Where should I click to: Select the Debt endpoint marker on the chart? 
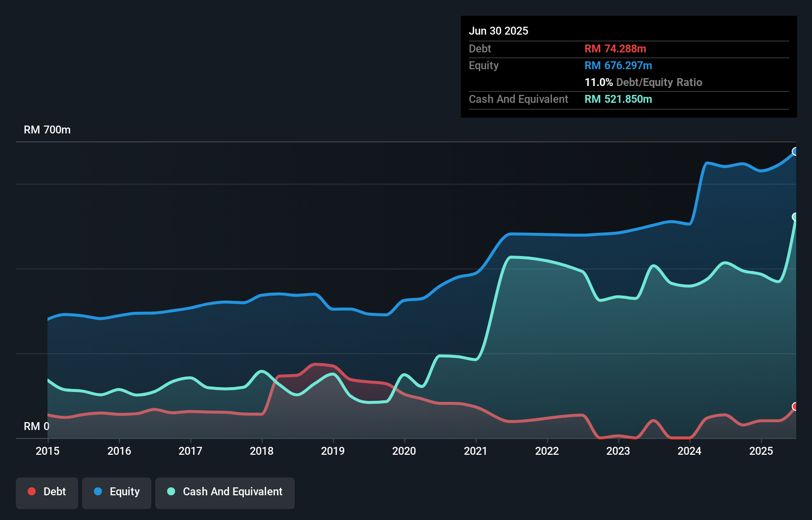pyautogui.click(x=795, y=406)
